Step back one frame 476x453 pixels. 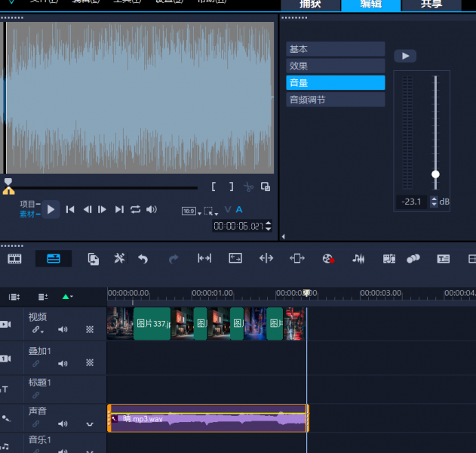coord(88,209)
